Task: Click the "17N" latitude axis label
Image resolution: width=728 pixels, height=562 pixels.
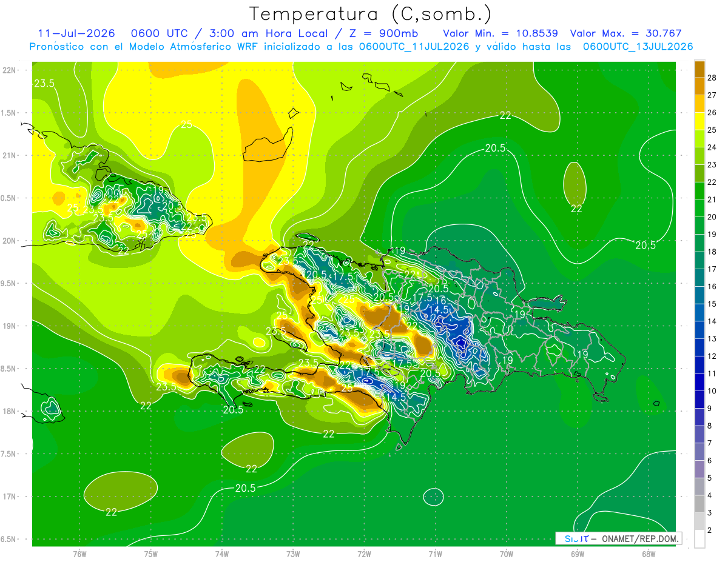Action: (x=9, y=497)
